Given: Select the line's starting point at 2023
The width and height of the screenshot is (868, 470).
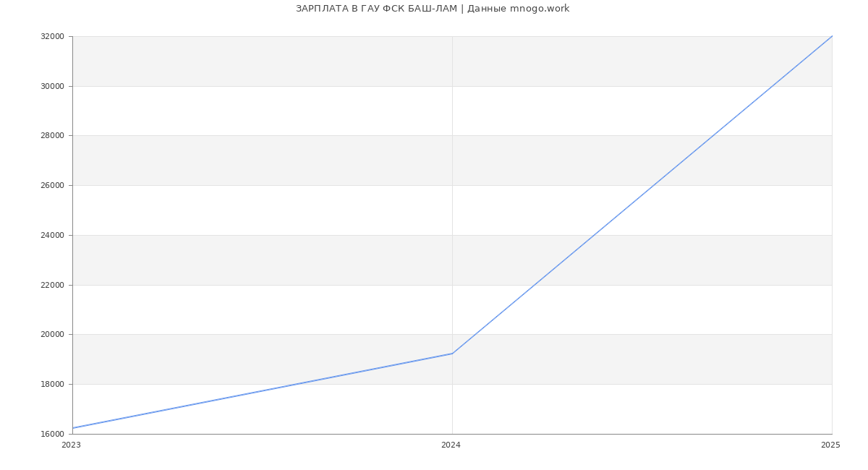Looking at the screenshot, I should click(x=73, y=428).
